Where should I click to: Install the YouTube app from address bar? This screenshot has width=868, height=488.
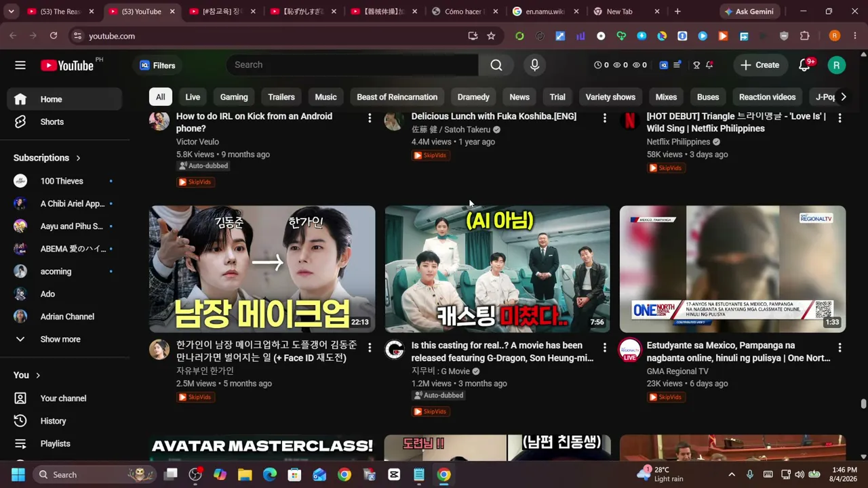[473, 36]
